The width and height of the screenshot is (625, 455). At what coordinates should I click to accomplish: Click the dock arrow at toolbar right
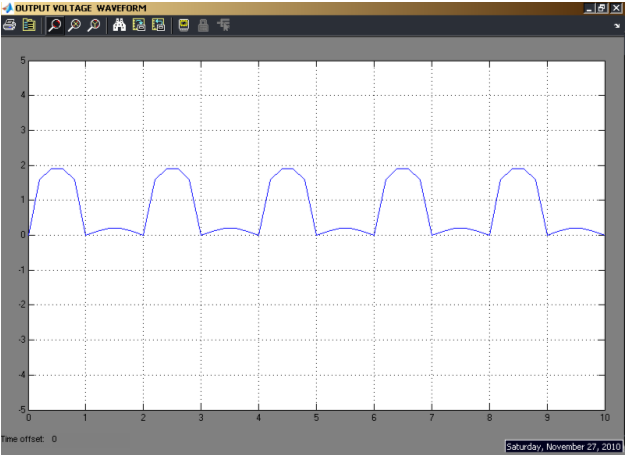tap(617, 25)
